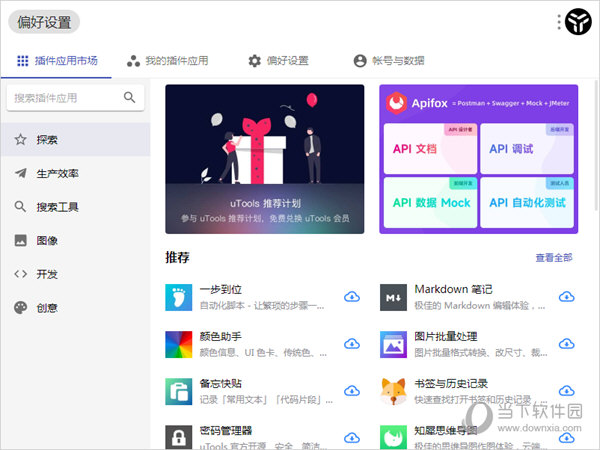Click the search magnifier icon
The image size is (600, 450).
[x=129, y=98]
